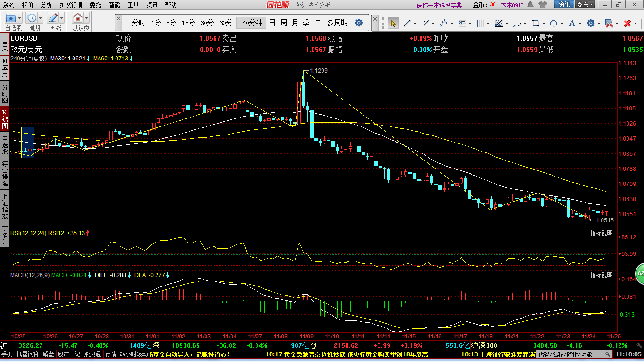Image resolution: width=644 pixels, height=362 pixels.
Task: Open 送你一本选股字典 link
Action: [x=439, y=5]
